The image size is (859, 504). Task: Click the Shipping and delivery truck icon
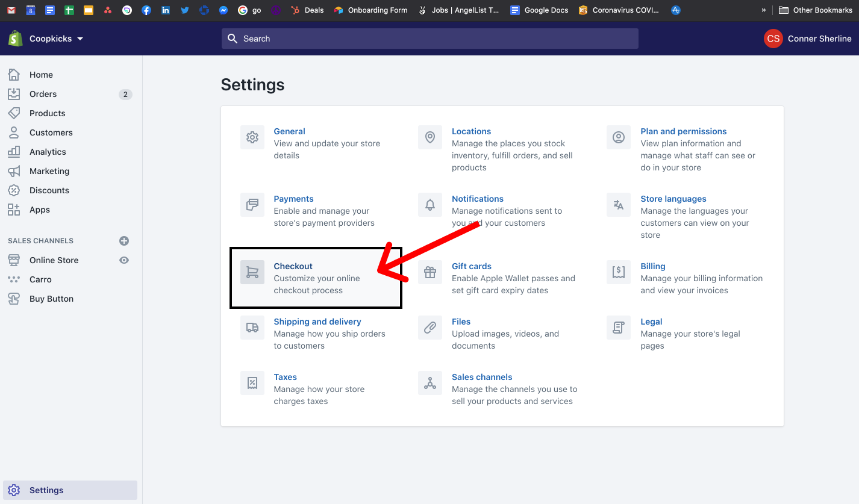point(252,328)
